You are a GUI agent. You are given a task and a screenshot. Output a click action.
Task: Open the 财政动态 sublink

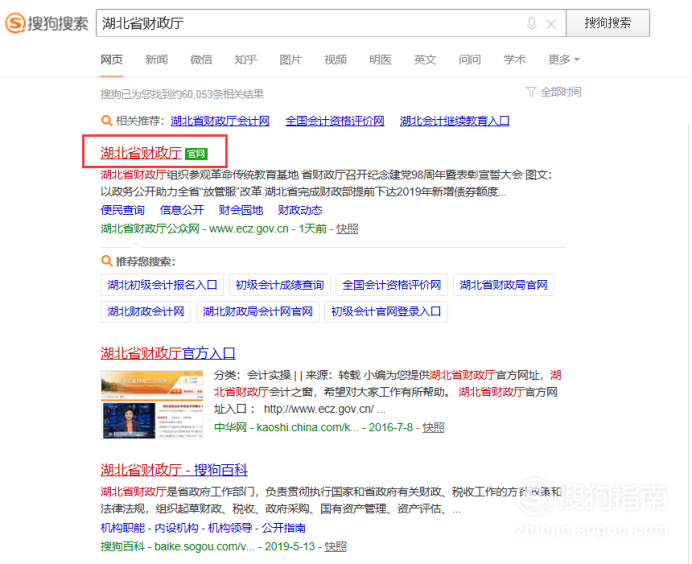[x=300, y=210]
